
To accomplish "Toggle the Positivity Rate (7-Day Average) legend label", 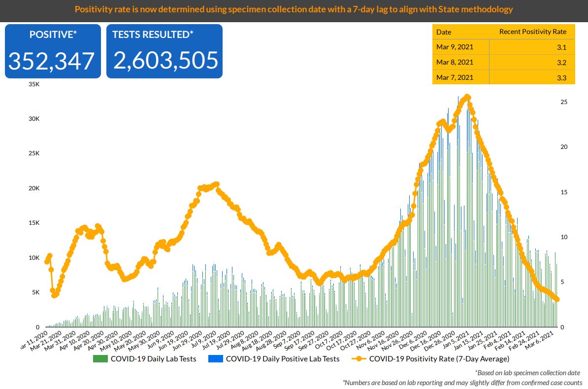I will tap(439, 359).
